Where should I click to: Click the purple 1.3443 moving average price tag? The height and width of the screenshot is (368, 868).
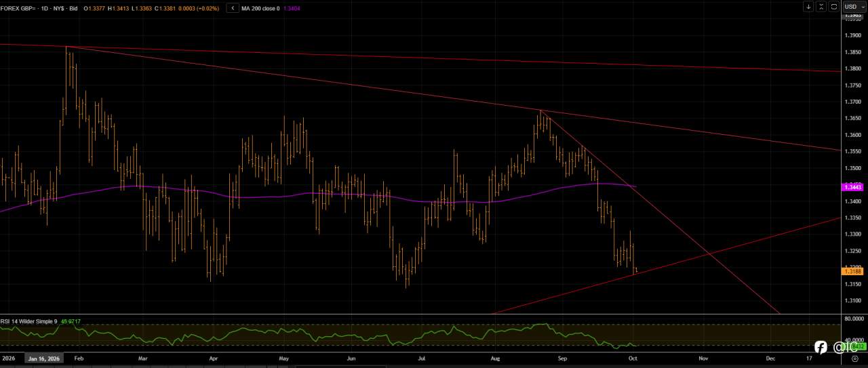click(852, 187)
